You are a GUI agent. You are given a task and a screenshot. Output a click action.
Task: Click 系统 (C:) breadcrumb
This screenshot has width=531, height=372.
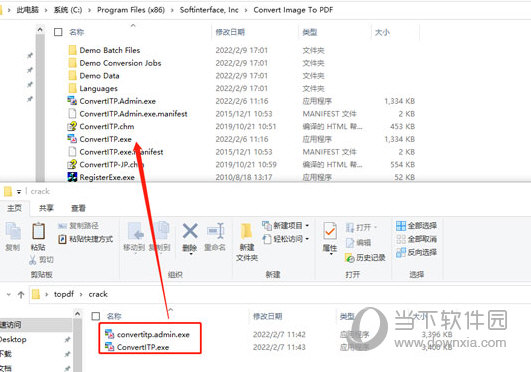pyautogui.click(x=68, y=10)
